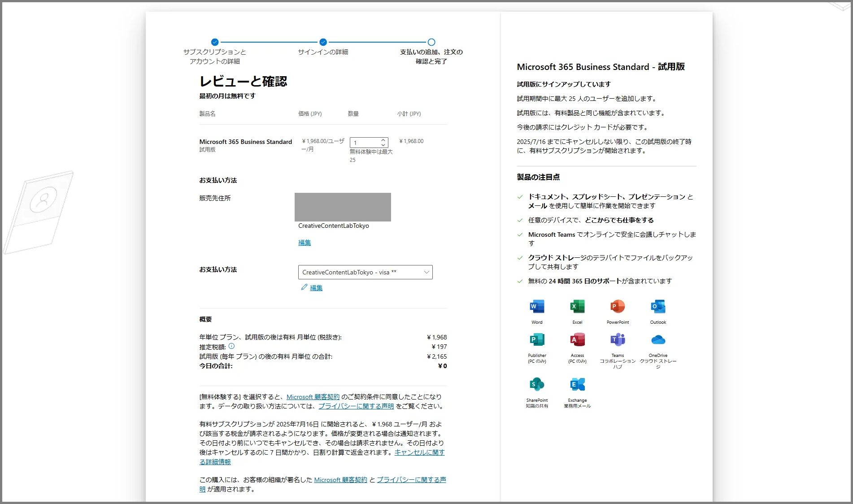Click the checkmark beside the documents feature
The height and width of the screenshot is (504, 853).
[x=520, y=197]
